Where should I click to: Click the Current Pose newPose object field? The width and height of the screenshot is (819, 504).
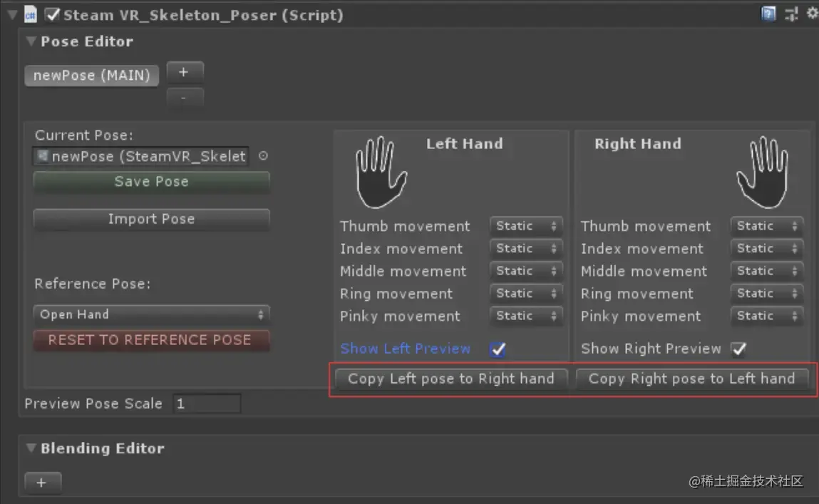[x=141, y=156]
